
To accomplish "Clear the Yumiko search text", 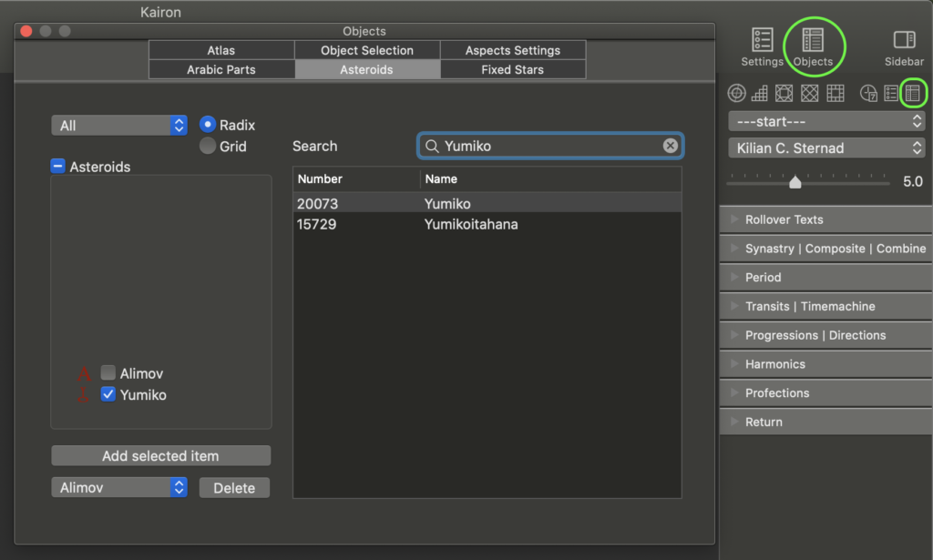I will coord(670,146).
